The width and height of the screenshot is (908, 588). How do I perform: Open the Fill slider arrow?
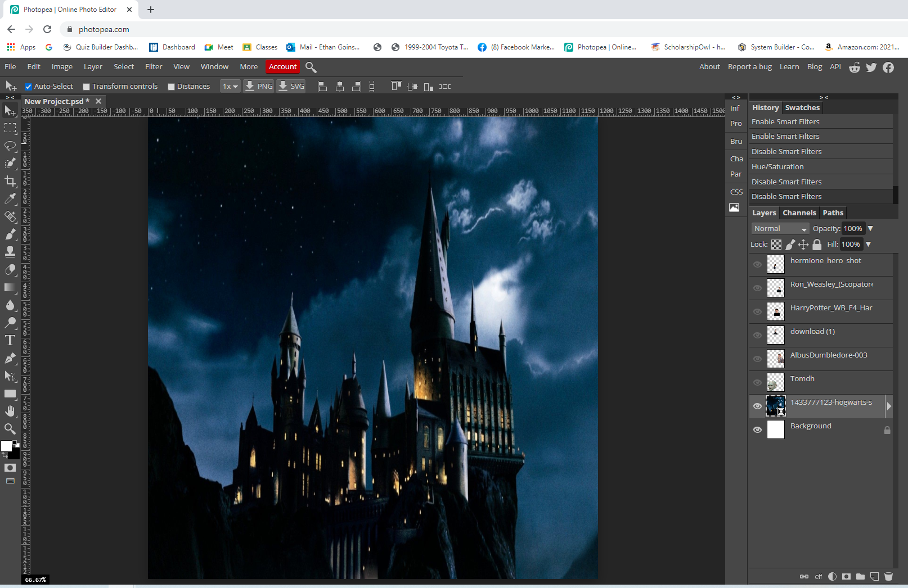868,244
